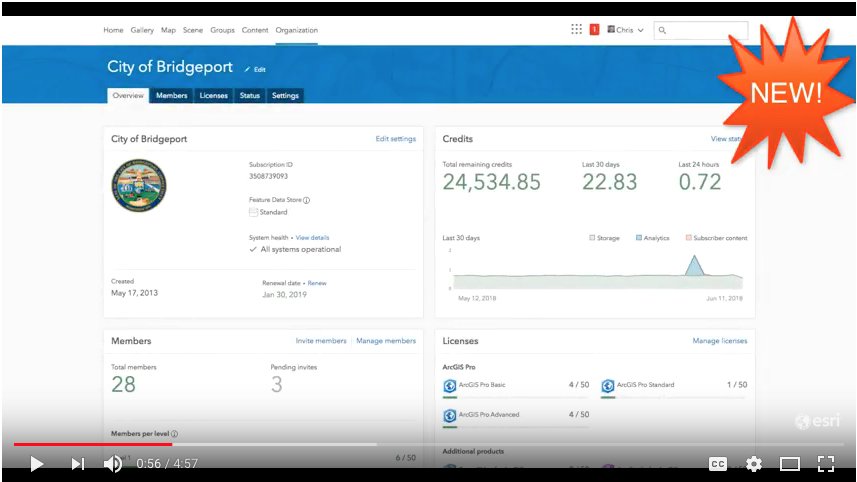
Task: Click pending invites count 3
Action: tap(277, 385)
